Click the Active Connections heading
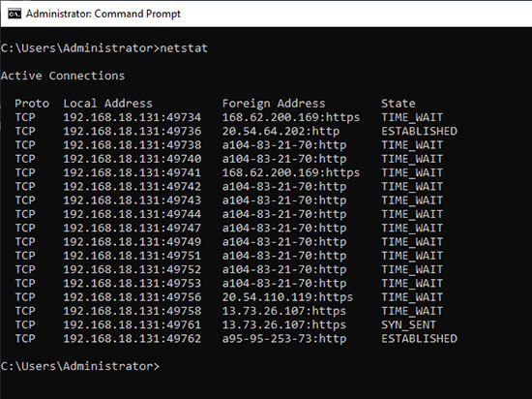 click(63, 76)
